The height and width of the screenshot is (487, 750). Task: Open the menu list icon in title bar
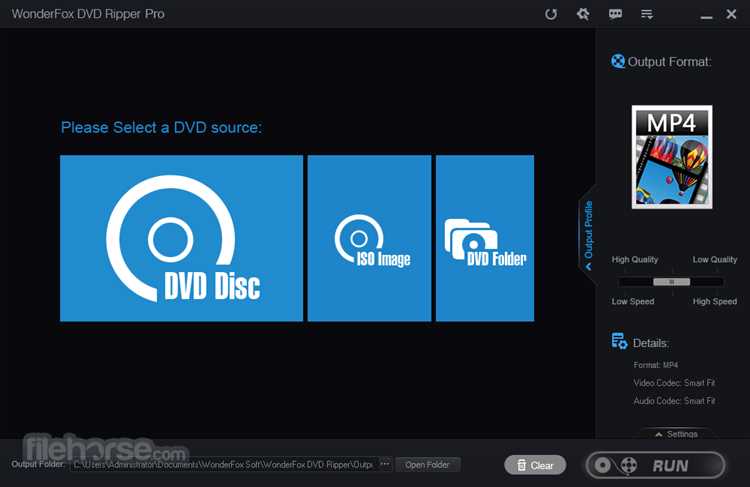coord(647,14)
